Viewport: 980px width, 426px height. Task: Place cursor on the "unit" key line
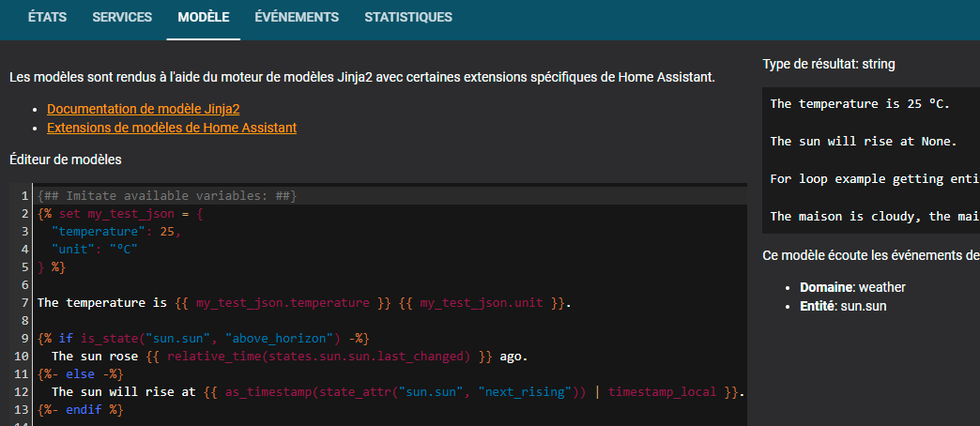point(94,249)
